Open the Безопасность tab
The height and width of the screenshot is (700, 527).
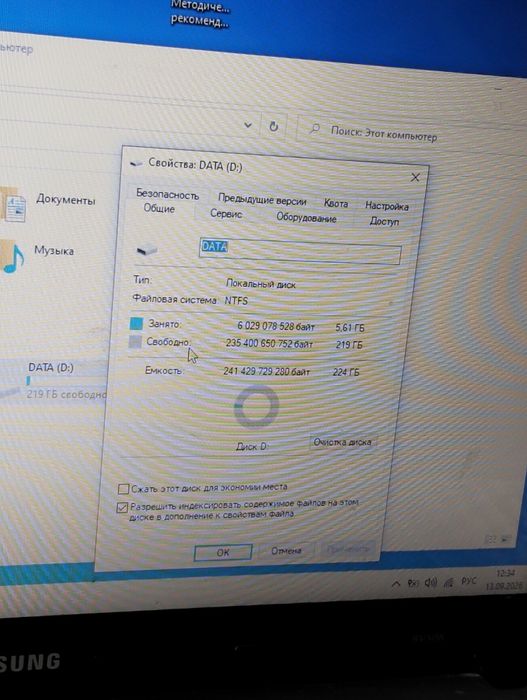coord(167,194)
